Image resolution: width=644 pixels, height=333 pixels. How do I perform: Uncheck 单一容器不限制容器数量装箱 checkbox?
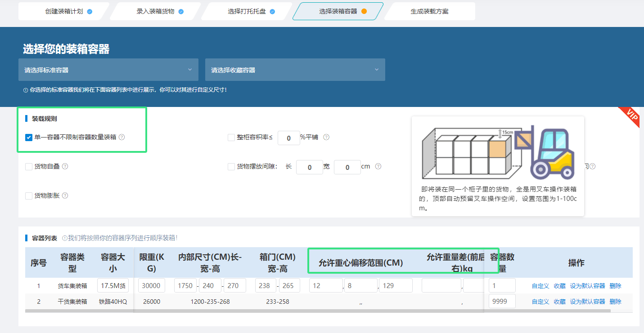29,137
